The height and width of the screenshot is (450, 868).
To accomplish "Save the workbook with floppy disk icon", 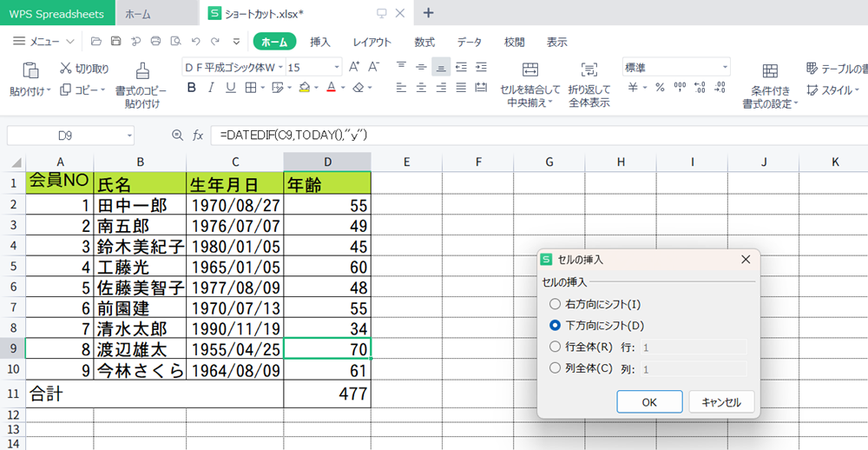I will [115, 42].
